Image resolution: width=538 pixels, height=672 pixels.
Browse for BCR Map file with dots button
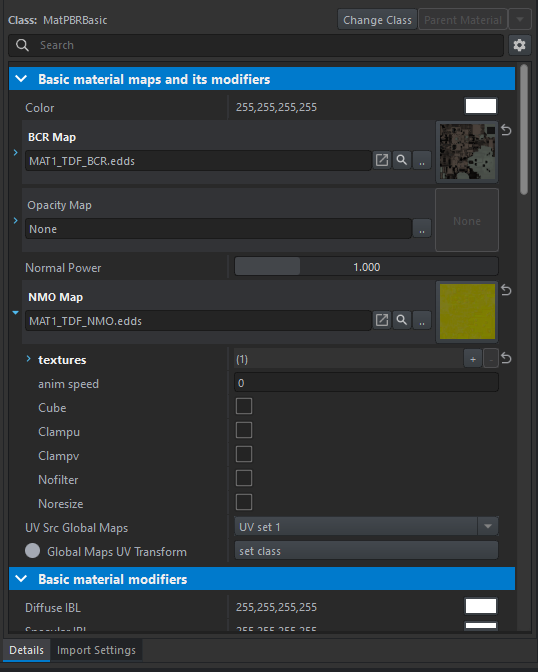click(422, 161)
